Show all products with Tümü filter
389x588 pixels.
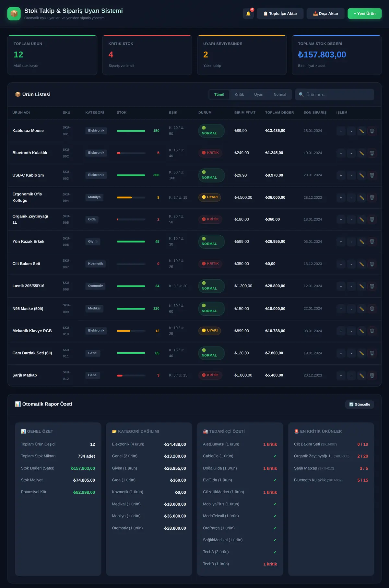(x=219, y=95)
